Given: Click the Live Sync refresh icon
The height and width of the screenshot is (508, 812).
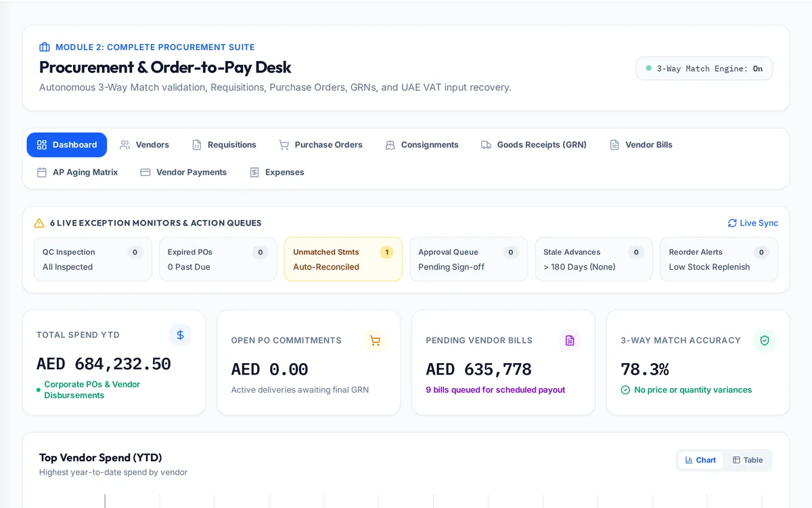Looking at the screenshot, I should (x=732, y=223).
